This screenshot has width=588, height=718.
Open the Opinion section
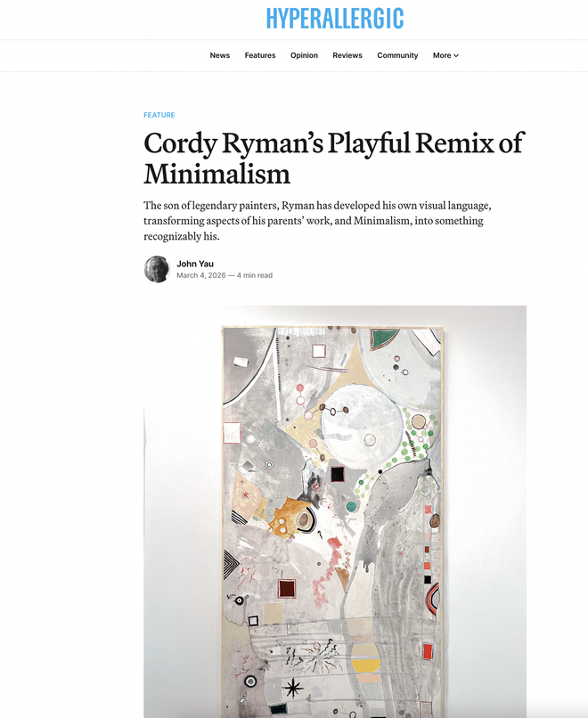pos(304,55)
